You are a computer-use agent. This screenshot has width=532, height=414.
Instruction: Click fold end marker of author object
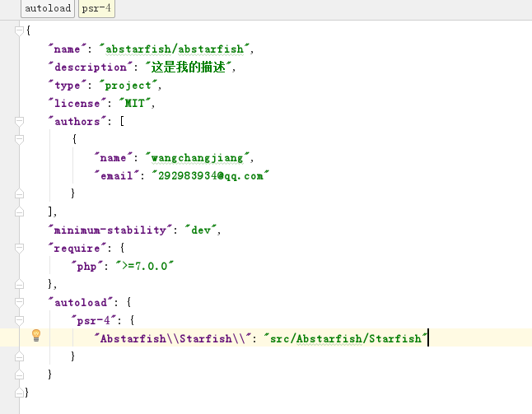(19, 193)
